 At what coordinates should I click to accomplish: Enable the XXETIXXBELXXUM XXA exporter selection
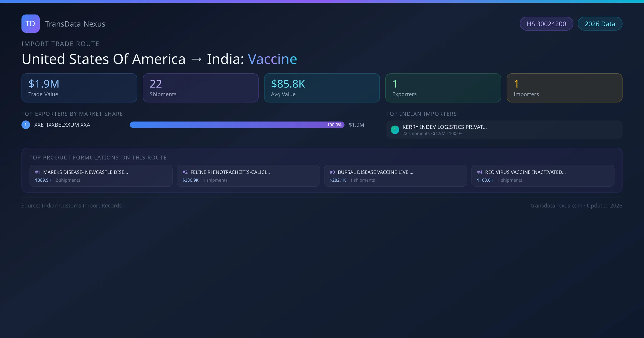tap(62, 125)
